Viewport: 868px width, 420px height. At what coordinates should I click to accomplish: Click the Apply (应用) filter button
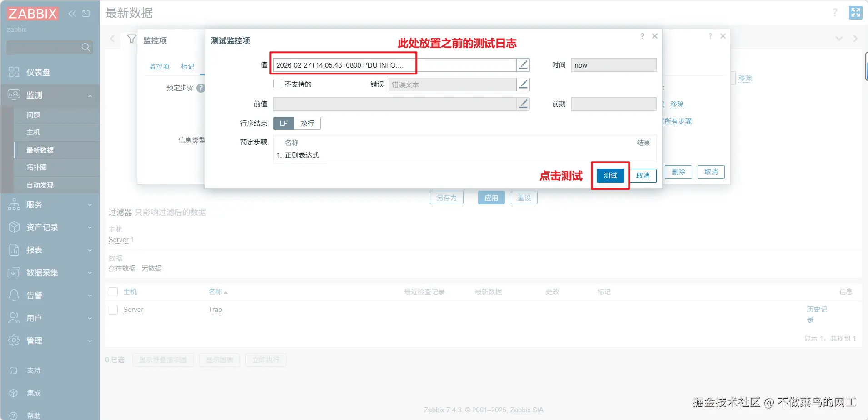point(491,198)
